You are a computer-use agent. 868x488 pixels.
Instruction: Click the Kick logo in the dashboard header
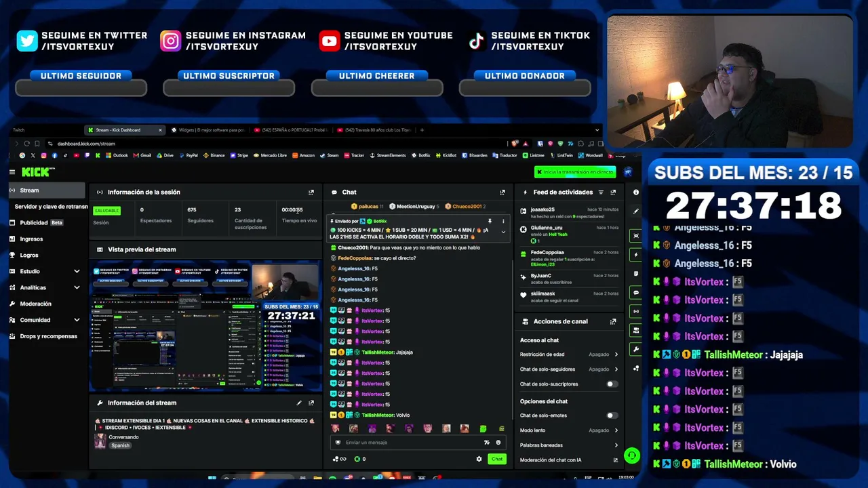tap(37, 172)
